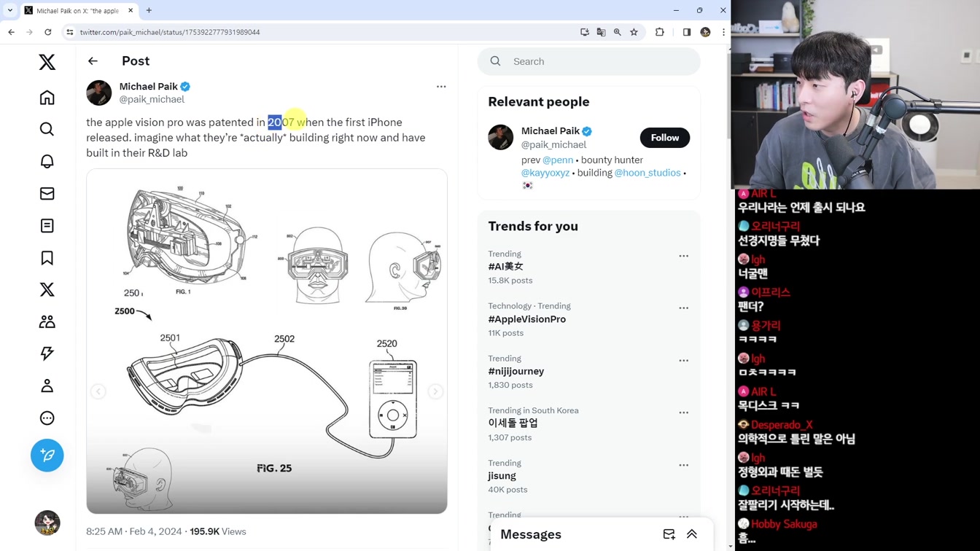This screenshot has width=980, height=551.
Task: Open Michael Paik avatar on the post
Action: (99, 93)
